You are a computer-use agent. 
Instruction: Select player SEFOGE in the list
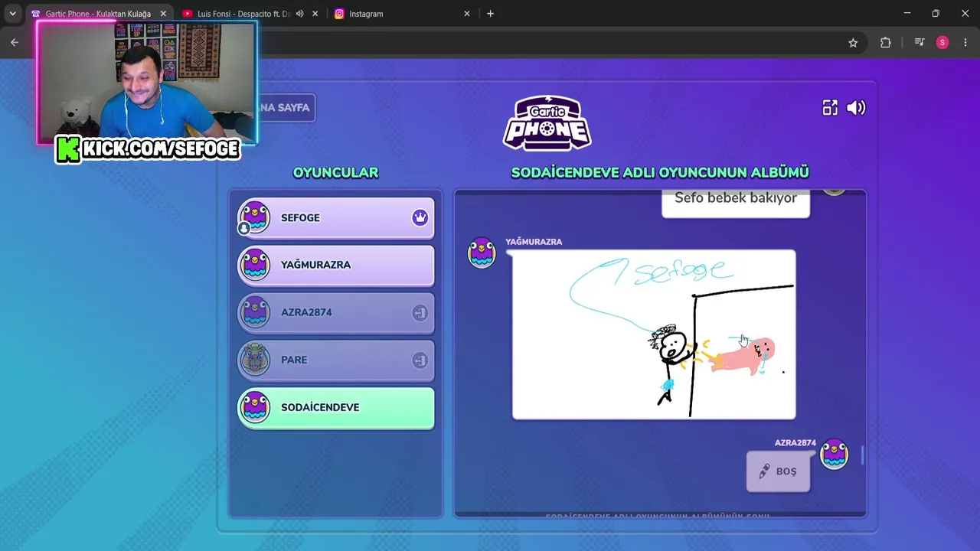tap(335, 218)
